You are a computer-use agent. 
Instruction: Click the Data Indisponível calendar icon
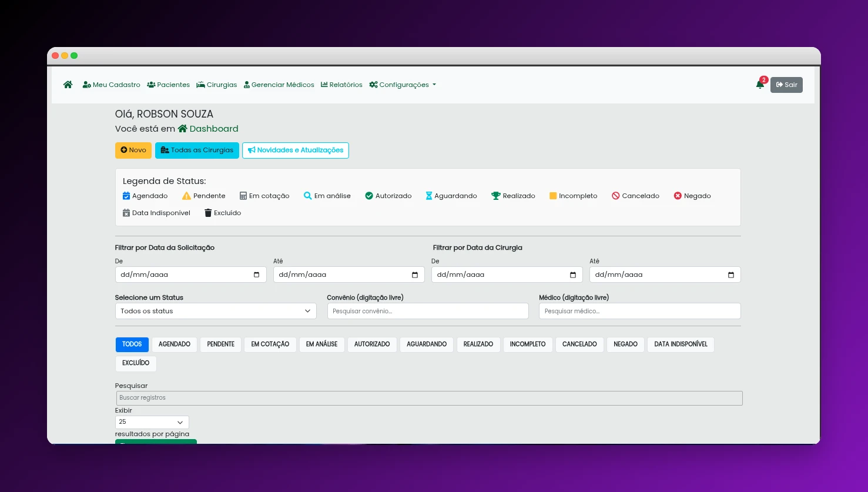[x=126, y=213]
